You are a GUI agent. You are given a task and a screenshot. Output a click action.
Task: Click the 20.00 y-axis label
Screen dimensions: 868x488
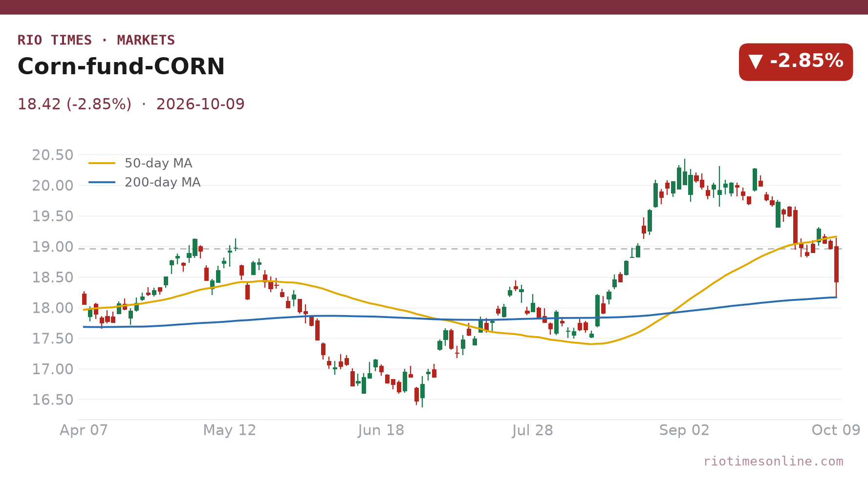pyautogui.click(x=53, y=186)
